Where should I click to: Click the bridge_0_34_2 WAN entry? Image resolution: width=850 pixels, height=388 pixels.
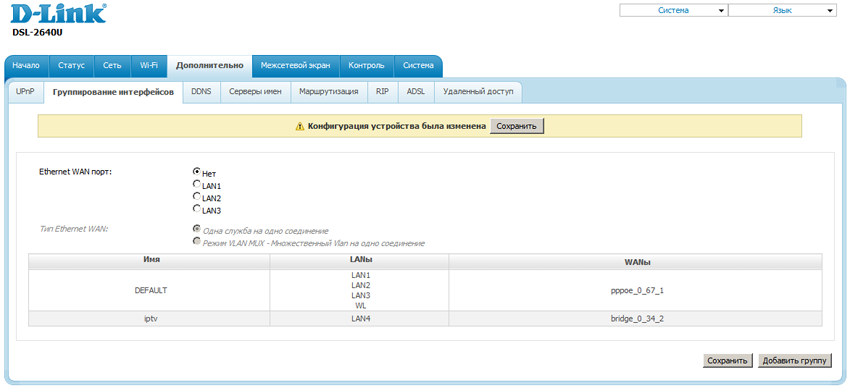(x=637, y=319)
